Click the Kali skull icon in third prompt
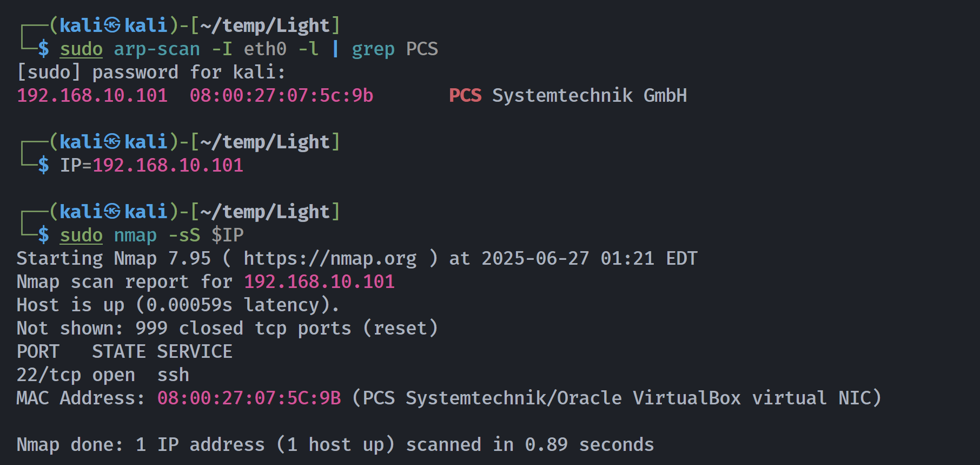 [112, 212]
